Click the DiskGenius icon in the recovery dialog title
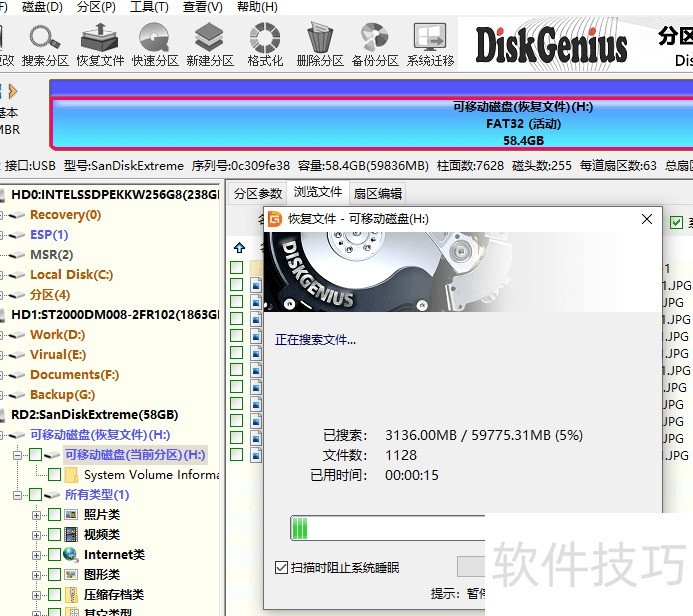 pyautogui.click(x=275, y=219)
